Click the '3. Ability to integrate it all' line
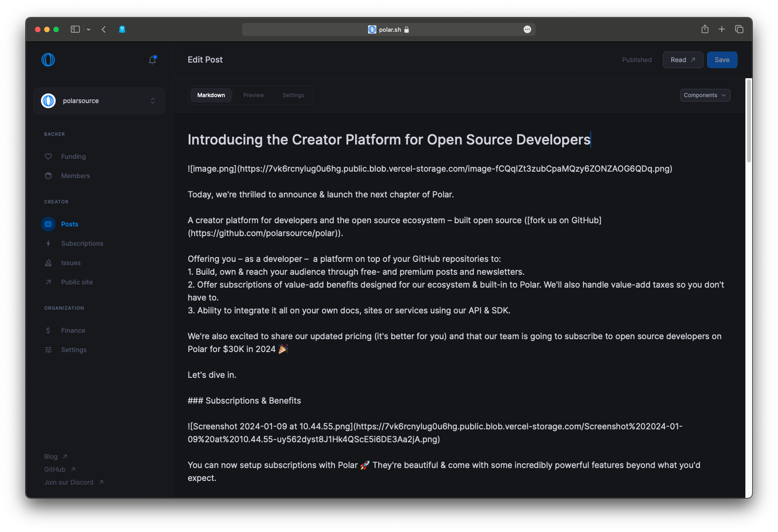This screenshot has width=778, height=532. (349, 311)
